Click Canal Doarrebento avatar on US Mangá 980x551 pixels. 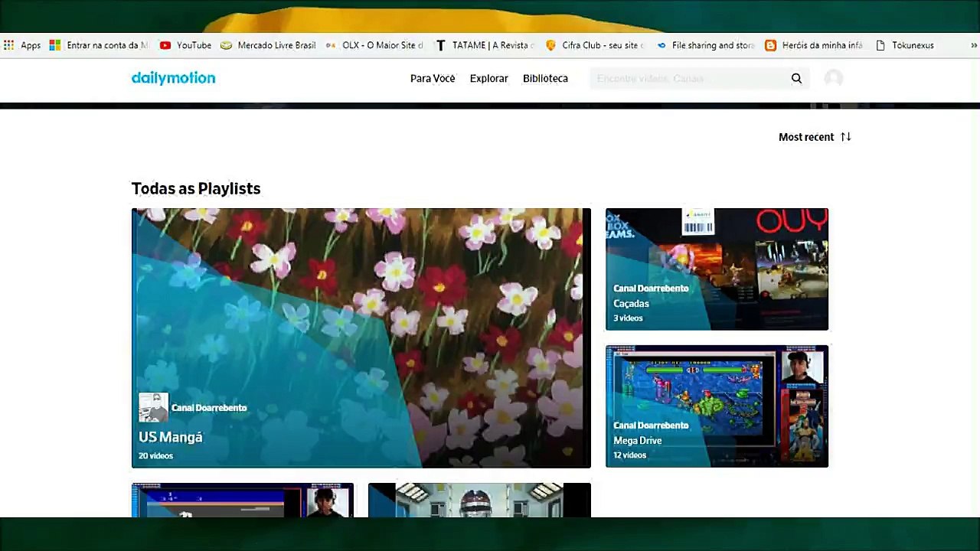pyautogui.click(x=153, y=407)
